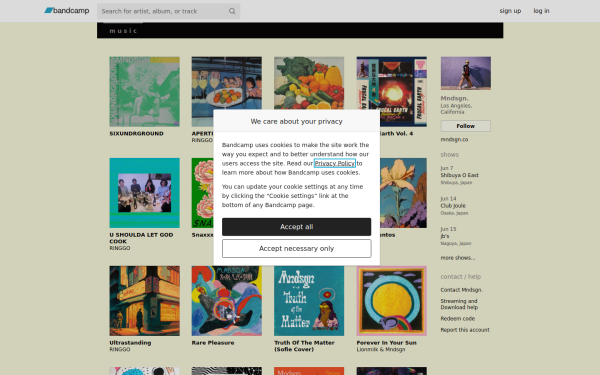Click the SIXUNDRGROUND album title

pos(136,134)
